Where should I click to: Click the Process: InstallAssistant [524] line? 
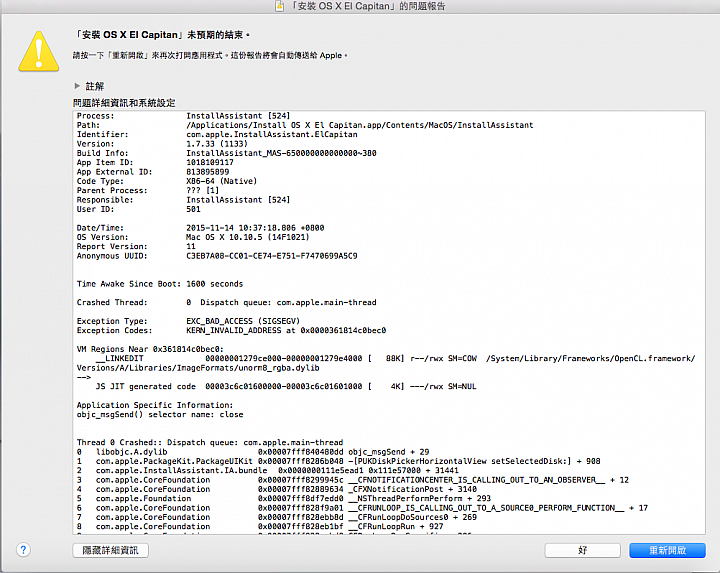[183, 116]
